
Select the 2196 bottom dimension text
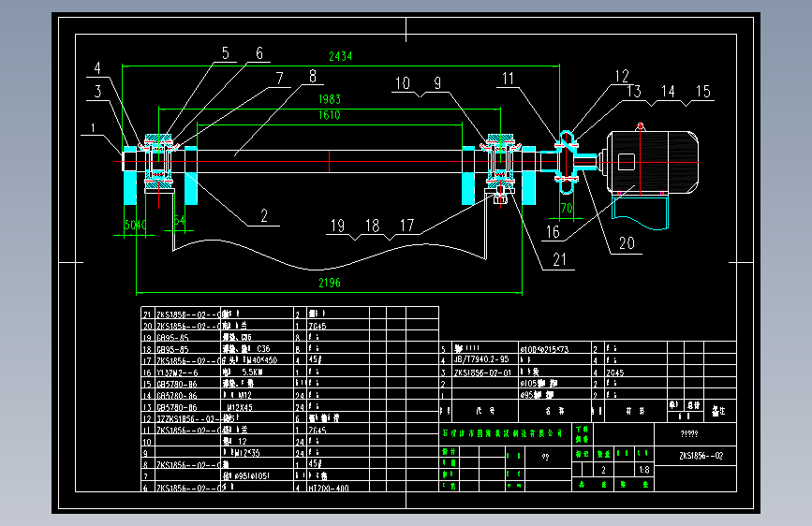(x=330, y=283)
